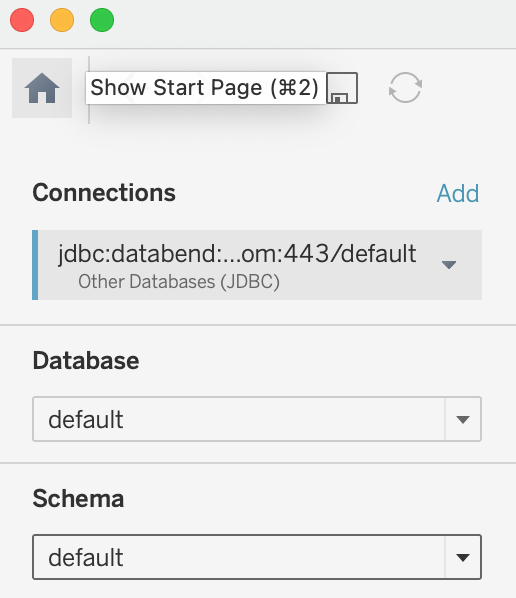516x598 pixels.
Task: Add a new connection via Add link
Action: 458,193
